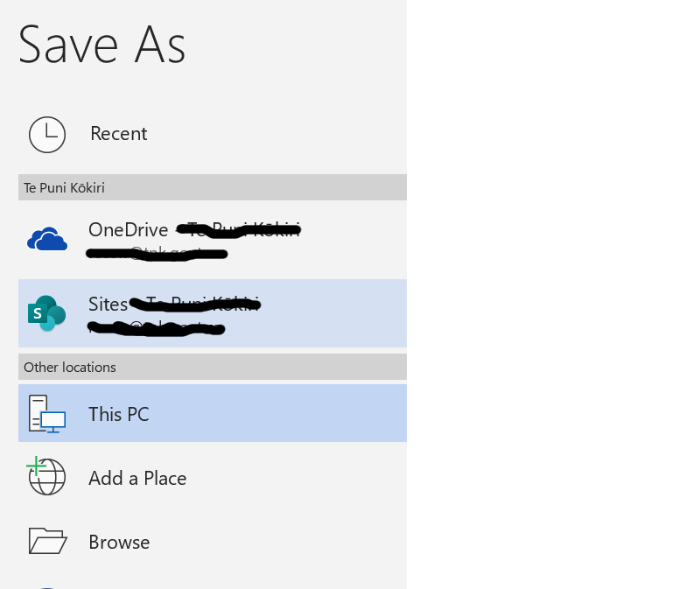Click the SharePoint Sites icon
This screenshot has width=700, height=589.
tap(46, 313)
